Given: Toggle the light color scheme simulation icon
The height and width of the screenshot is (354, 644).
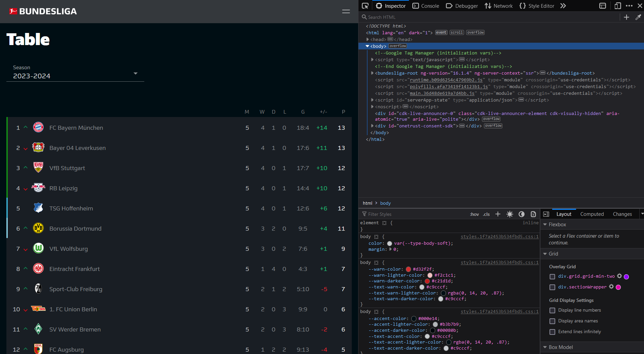Looking at the screenshot, I should [510, 214].
